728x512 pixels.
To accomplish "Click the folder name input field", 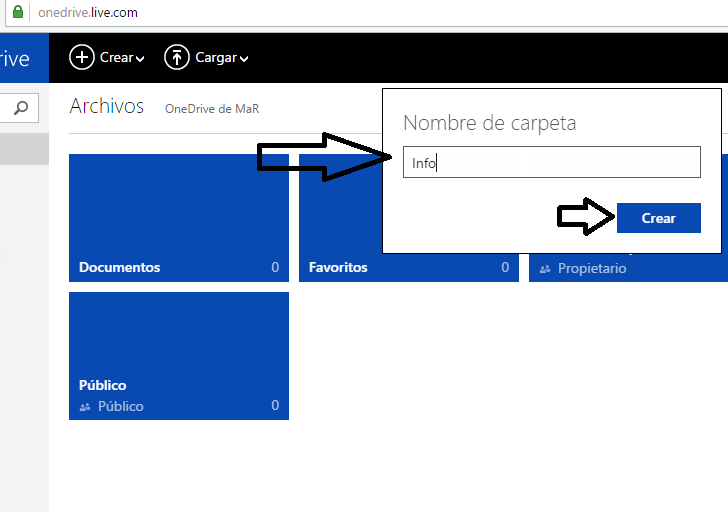I will pyautogui.click(x=552, y=162).
